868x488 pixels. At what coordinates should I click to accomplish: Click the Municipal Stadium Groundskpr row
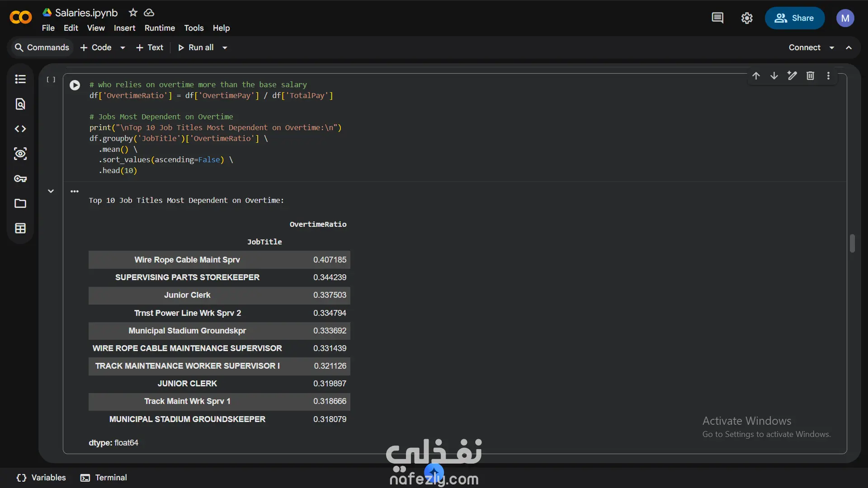tap(219, 331)
